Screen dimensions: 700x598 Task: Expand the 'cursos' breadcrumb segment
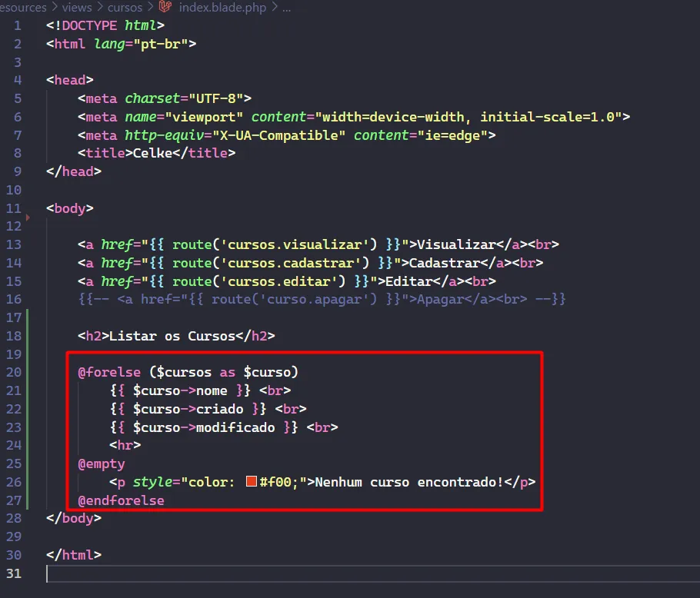point(125,8)
